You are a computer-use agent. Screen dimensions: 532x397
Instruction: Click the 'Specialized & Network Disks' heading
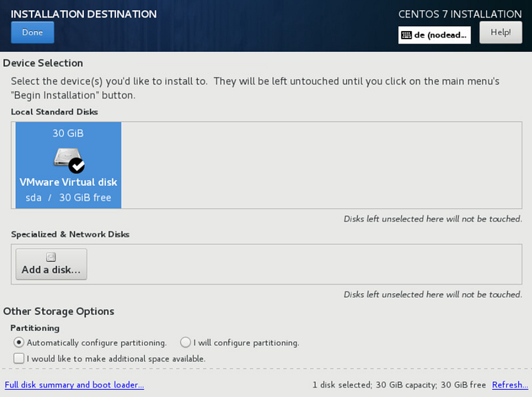(x=71, y=235)
